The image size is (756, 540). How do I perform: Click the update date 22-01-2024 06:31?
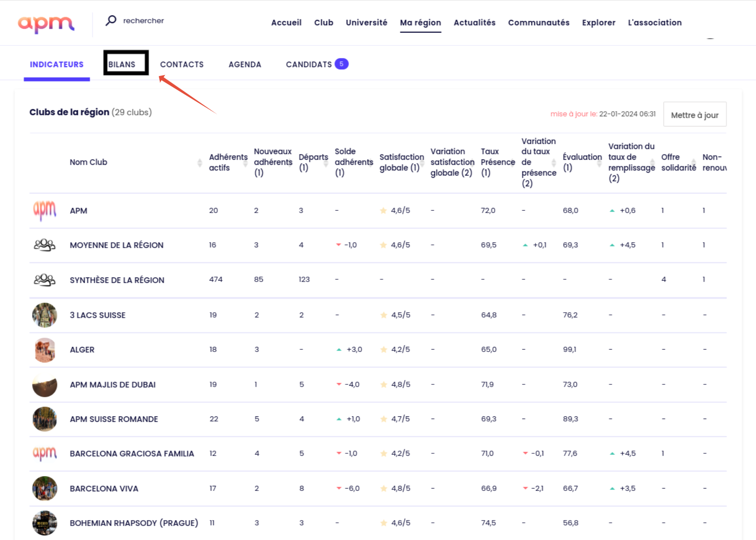627,114
